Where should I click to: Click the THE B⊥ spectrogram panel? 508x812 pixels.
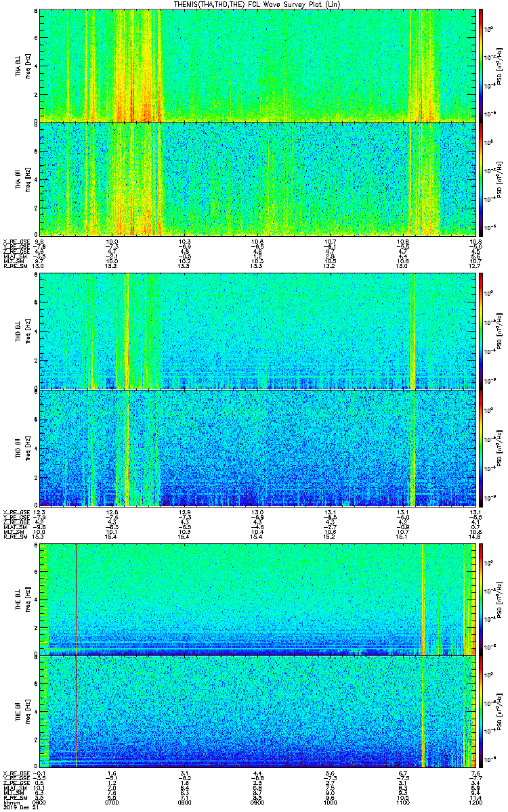[258, 600]
